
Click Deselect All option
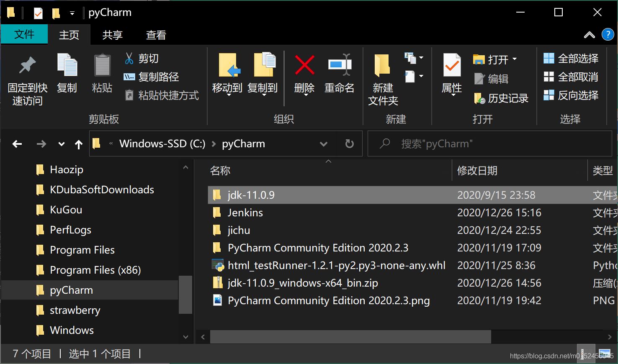571,77
